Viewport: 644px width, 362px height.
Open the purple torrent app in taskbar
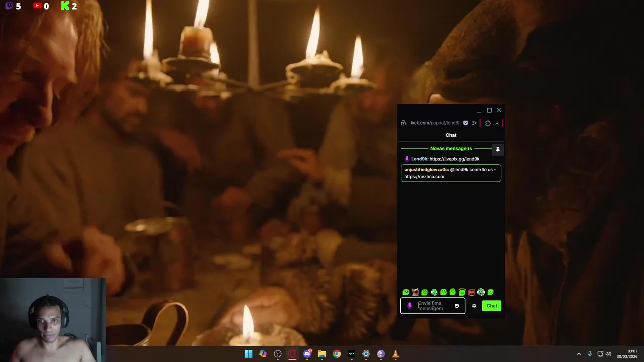(381, 354)
